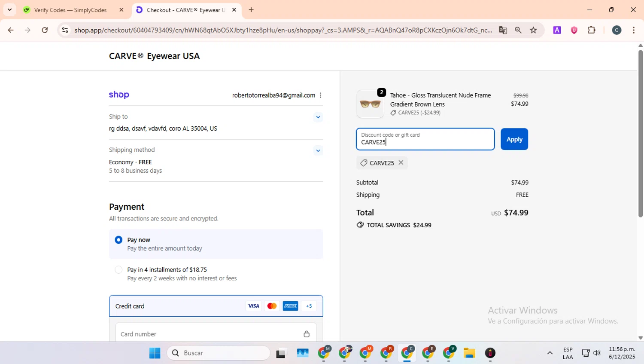
Task: Click the TOTAL SAVINGS $24.99 line
Action: (x=394, y=225)
